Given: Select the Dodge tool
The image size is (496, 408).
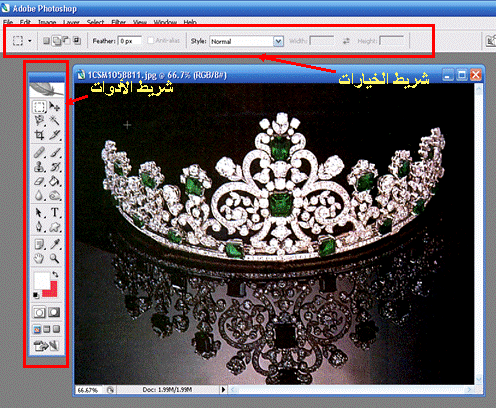Looking at the screenshot, I should tap(54, 196).
